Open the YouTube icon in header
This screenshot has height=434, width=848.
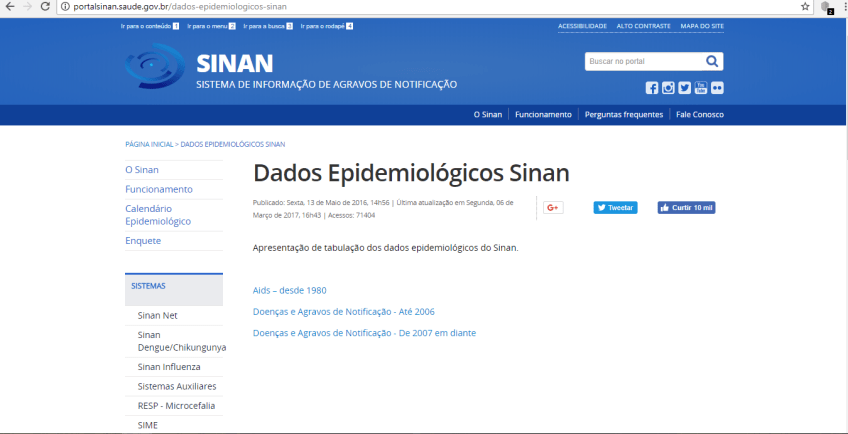(701, 88)
